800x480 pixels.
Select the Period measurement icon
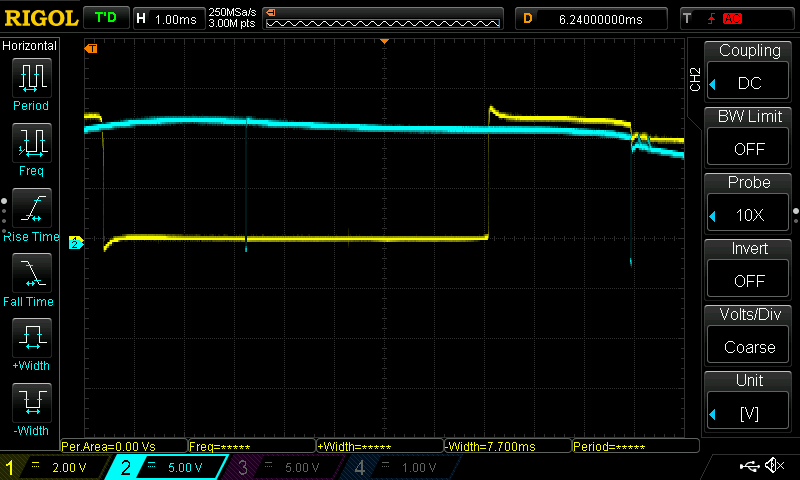(31, 78)
